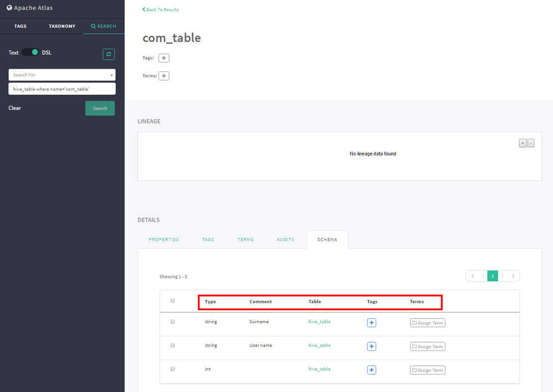Open the Tags sidebar tab
Screen dimensions: 553x392
tap(21, 26)
